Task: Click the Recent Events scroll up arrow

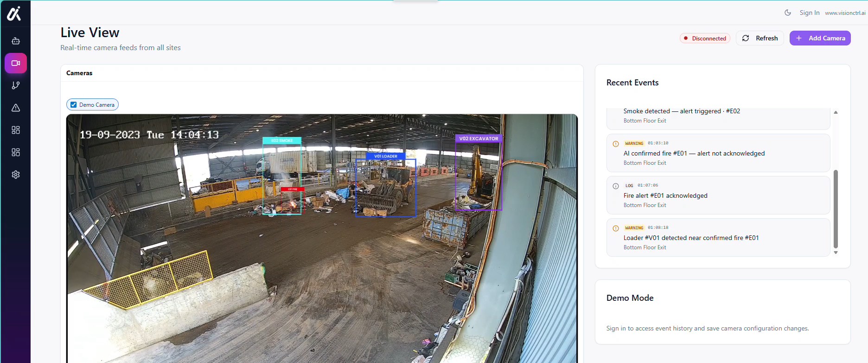Action: pyautogui.click(x=836, y=112)
